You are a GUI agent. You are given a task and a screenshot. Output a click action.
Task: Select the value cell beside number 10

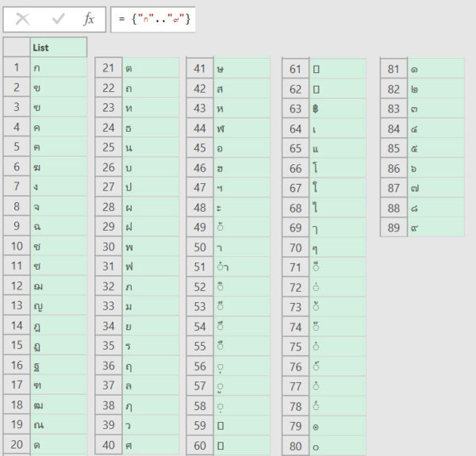[x=58, y=246]
